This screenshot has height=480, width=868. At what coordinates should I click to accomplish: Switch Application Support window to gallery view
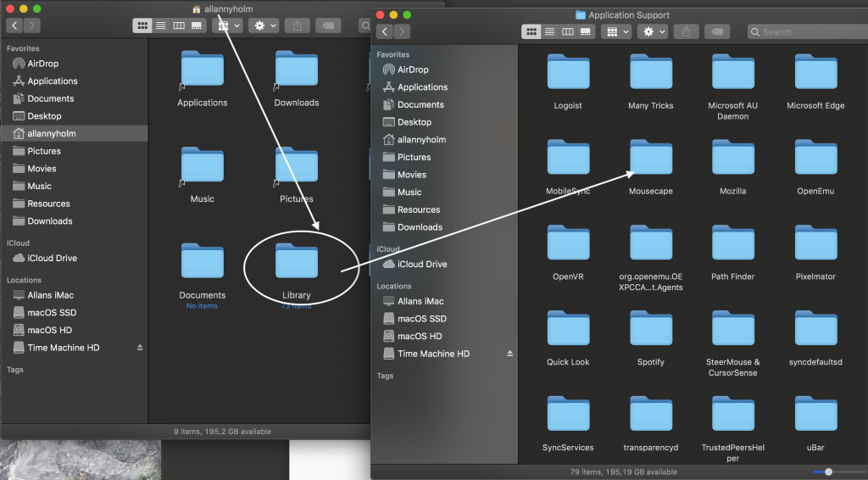click(586, 31)
